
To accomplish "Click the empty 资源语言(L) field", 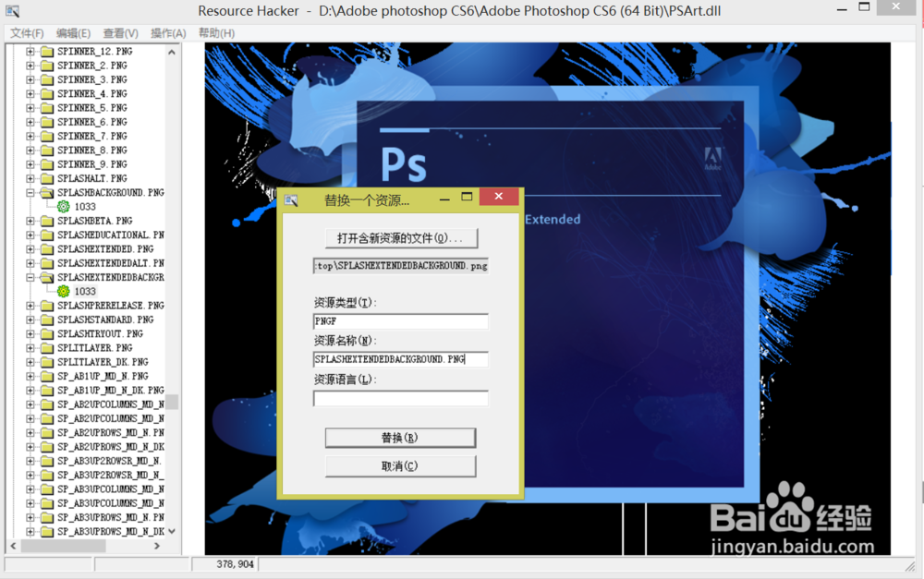I will pos(401,399).
